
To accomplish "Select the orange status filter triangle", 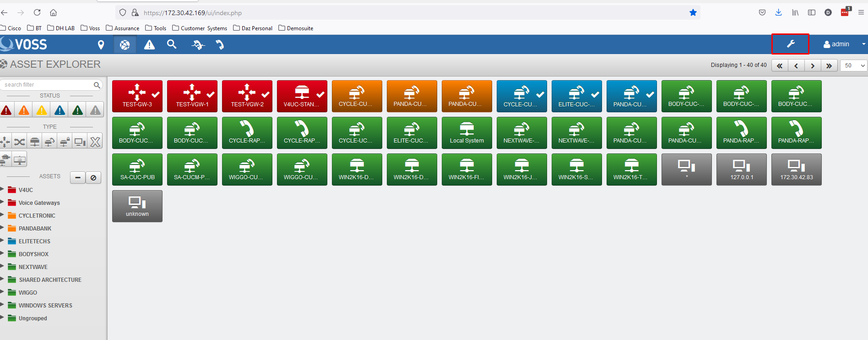I will (x=24, y=110).
